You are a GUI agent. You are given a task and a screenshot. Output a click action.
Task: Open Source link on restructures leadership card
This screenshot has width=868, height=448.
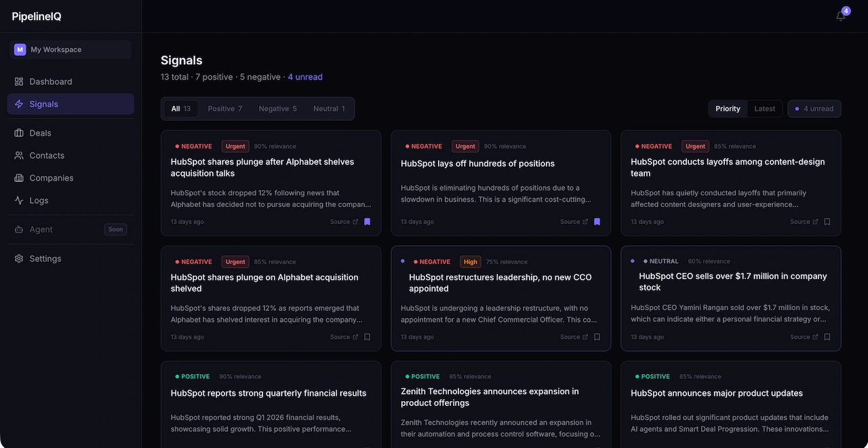click(574, 337)
